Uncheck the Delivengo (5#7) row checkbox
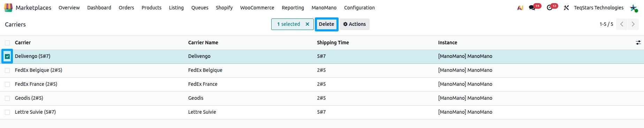The height and width of the screenshot is (128, 644). (x=7, y=56)
